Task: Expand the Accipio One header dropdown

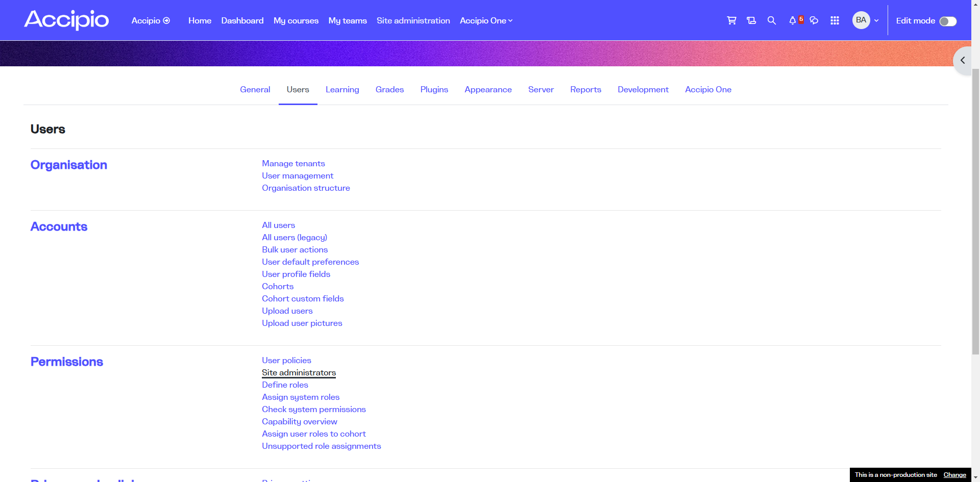Action: pyautogui.click(x=486, y=20)
